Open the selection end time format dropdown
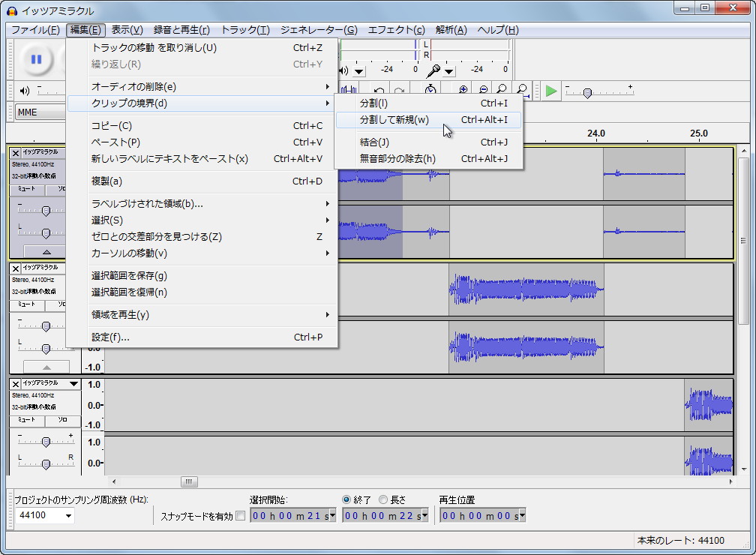This screenshot has height=555, width=756. click(x=424, y=515)
